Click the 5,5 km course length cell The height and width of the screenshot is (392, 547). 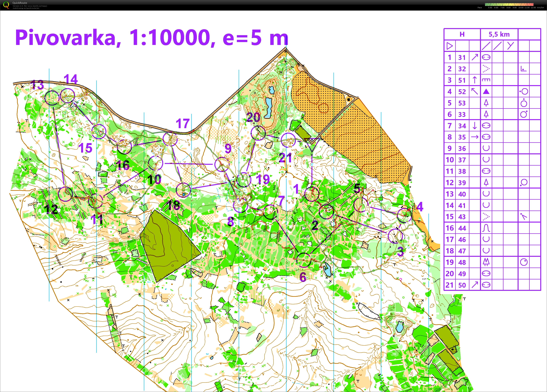(x=499, y=35)
